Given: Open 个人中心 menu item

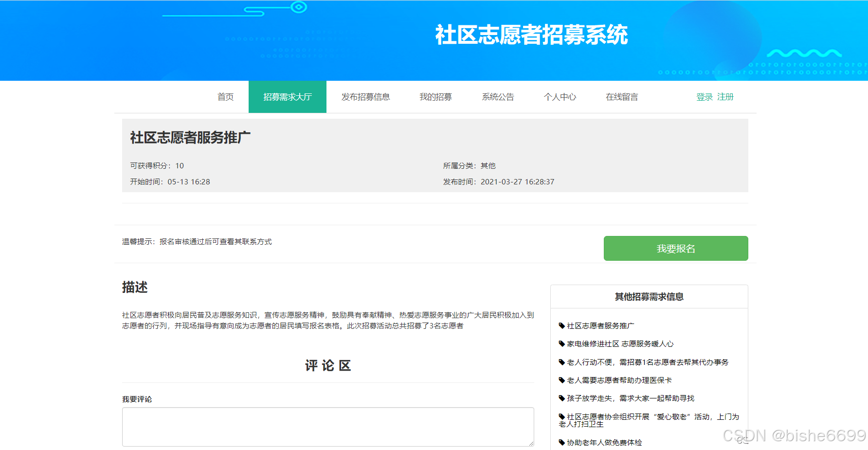Looking at the screenshot, I should click(560, 97).
